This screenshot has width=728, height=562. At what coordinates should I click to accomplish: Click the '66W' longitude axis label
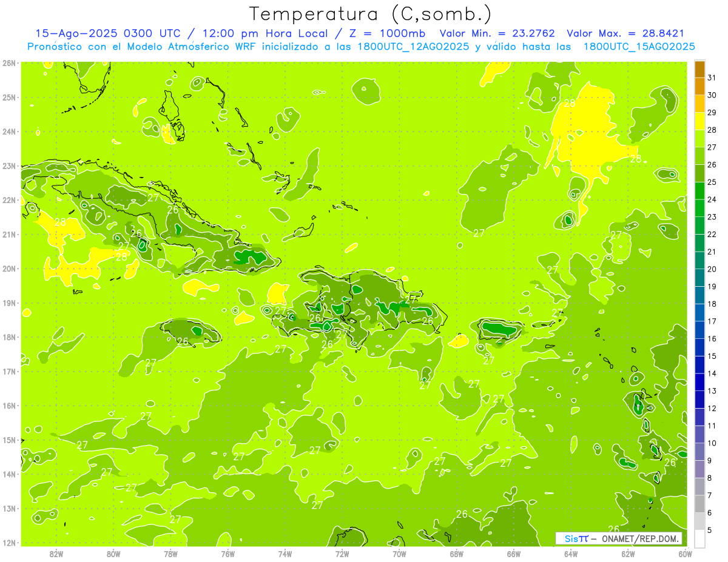(514, 553)
